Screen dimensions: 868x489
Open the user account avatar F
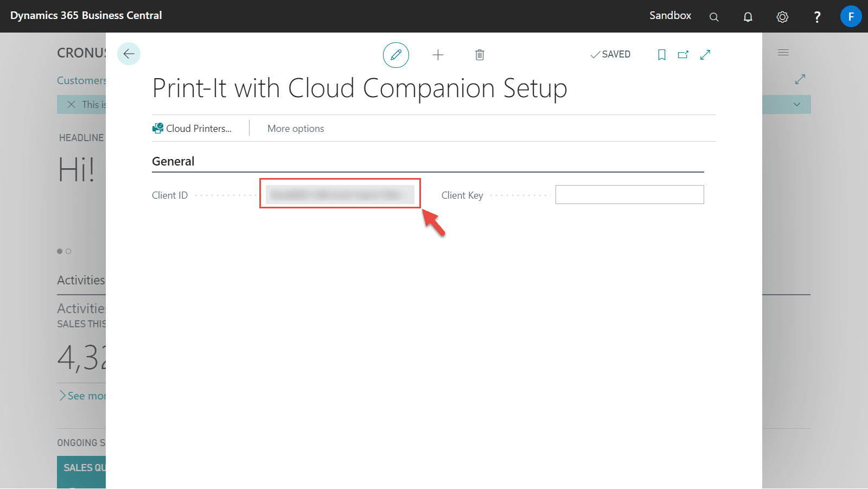point(851,16)
